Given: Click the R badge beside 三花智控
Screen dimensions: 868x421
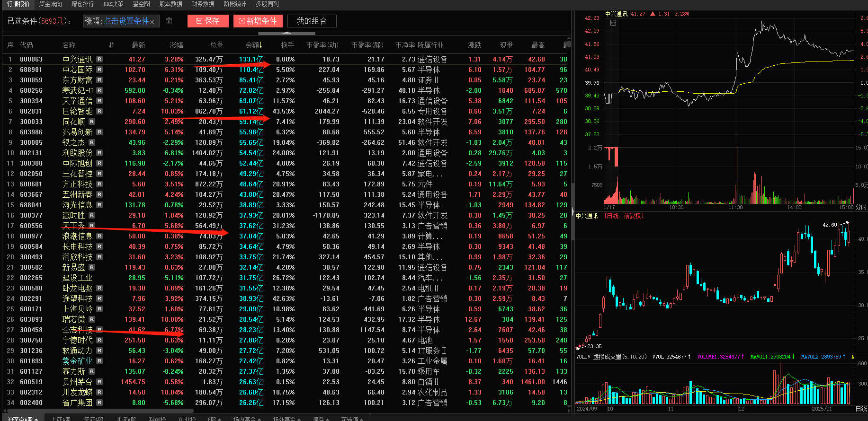Looking at the screenshot, I should (99, 174).
